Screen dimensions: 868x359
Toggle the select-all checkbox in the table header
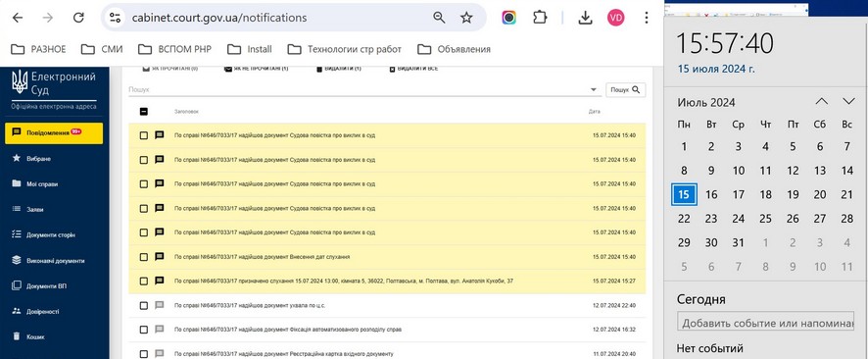pyautogui.click(x=144, y=112)
